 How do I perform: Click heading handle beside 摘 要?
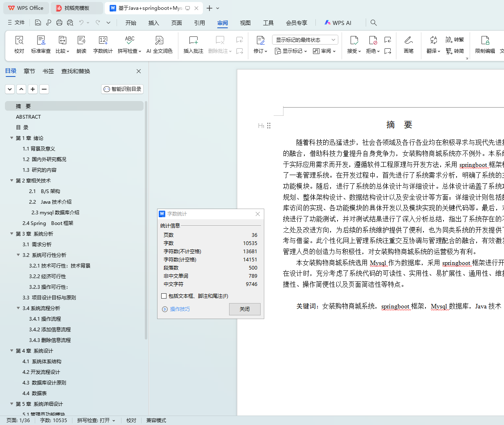269,126
